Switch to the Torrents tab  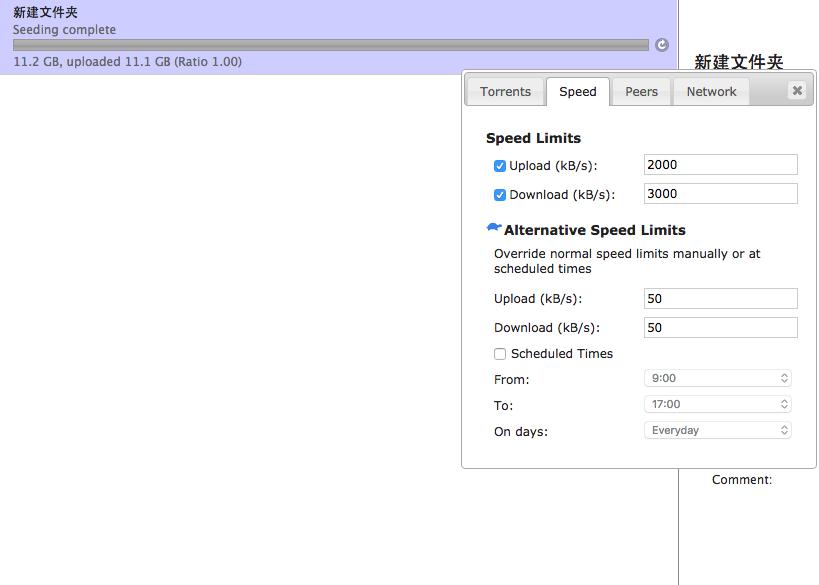pyautogui.click(x=505, y=91)
